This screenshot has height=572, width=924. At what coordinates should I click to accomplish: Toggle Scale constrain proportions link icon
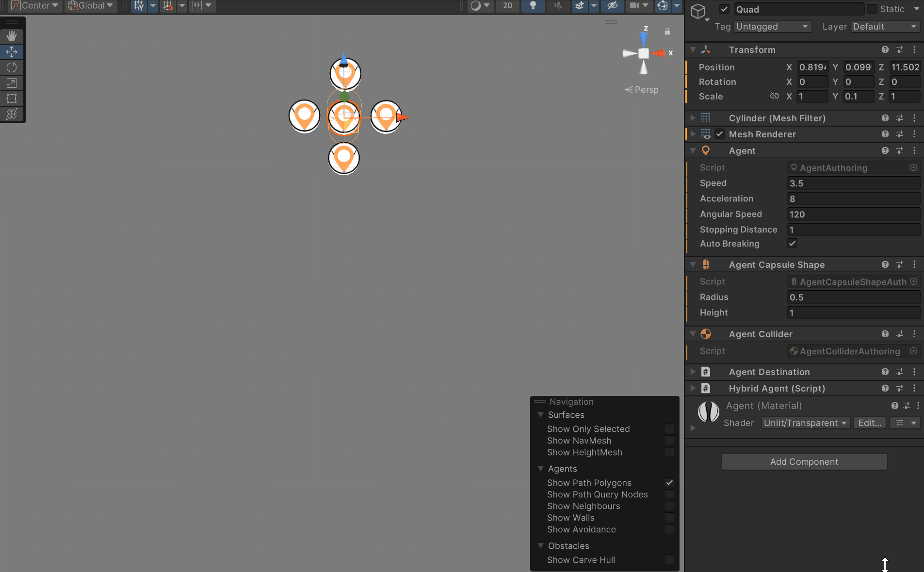tap(775, 96)
